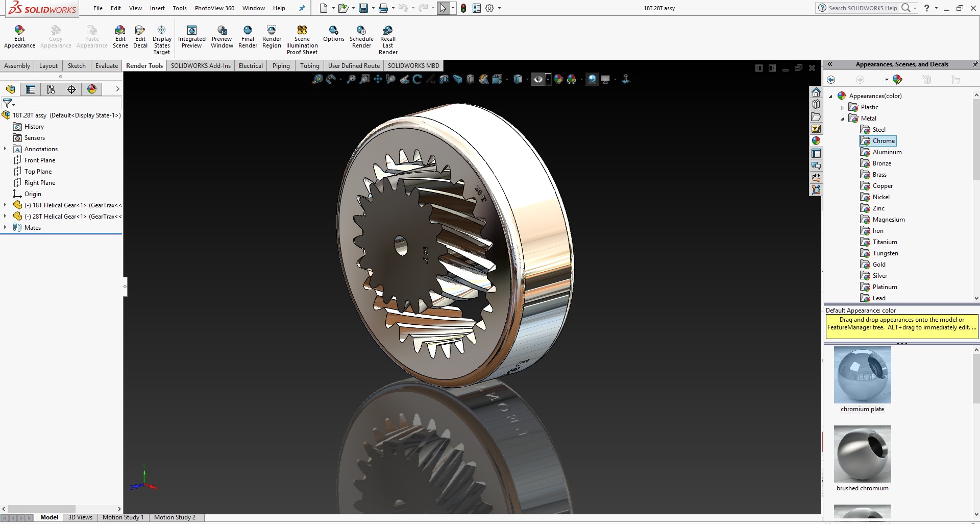Open the Scene Illumination Proof Sheet
The width and height of the screenshot is (980, 524).
pos(302,40)
